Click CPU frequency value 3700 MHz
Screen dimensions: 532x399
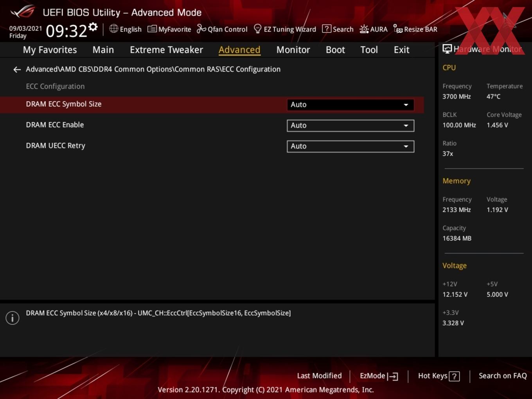coord(457,96)
